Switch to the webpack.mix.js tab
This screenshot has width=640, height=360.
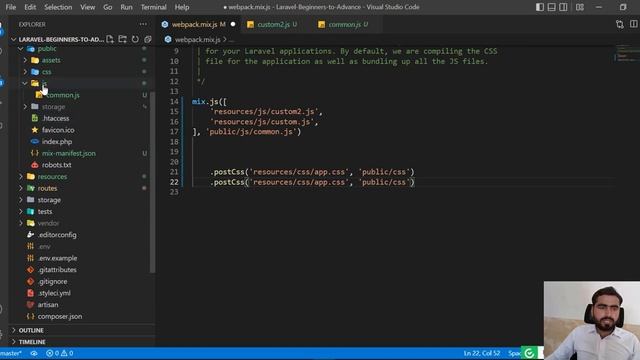pyautogui.click(x=198, y=24)
